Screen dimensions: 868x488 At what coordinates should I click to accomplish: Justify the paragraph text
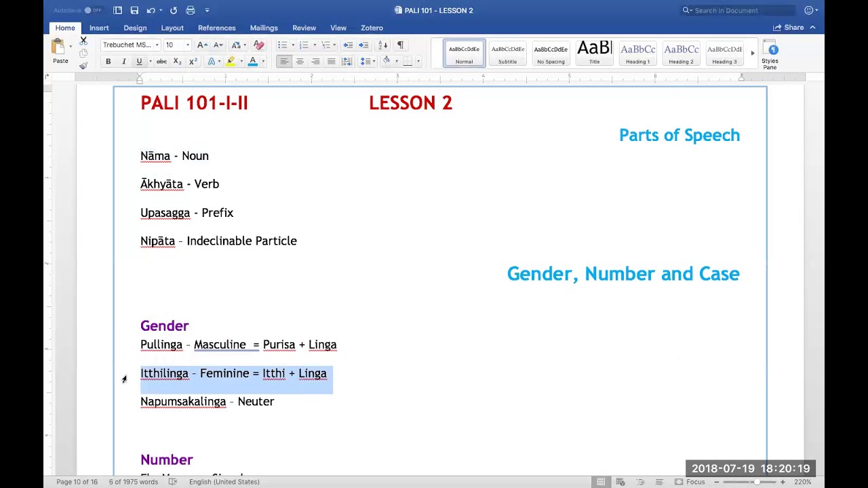331,62
